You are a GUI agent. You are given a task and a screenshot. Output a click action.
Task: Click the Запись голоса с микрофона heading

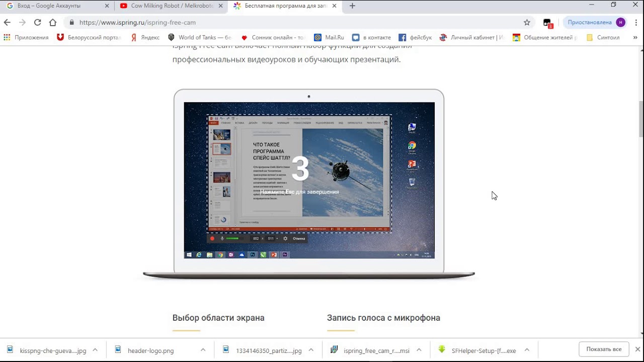point(383,318)
